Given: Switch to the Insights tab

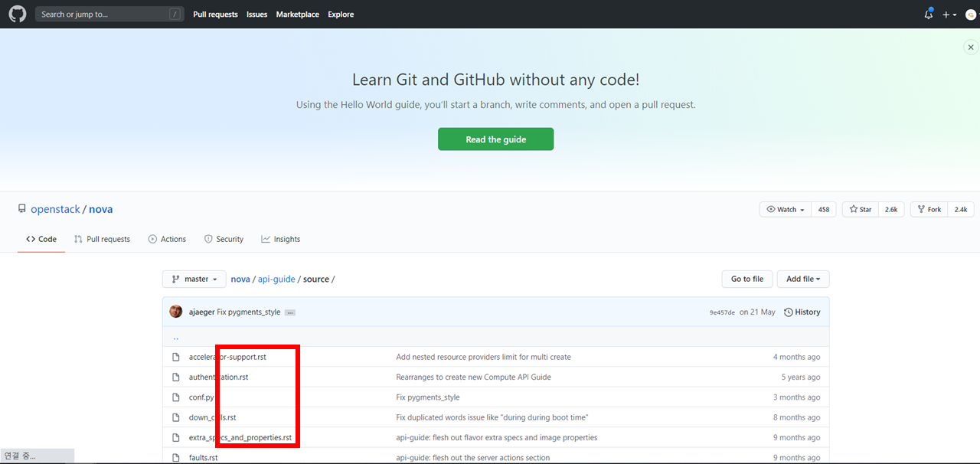Looking at the screenshot, I should pyautogui.click(x=280, y=239).
